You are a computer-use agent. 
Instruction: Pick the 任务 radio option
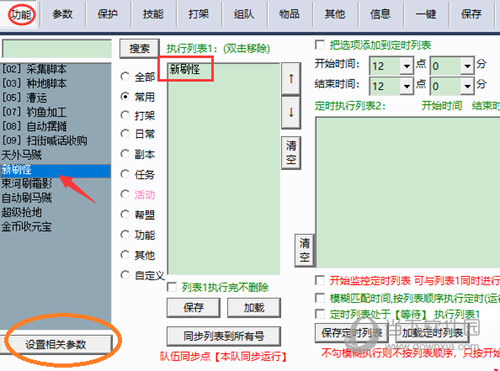coord(125,174)
